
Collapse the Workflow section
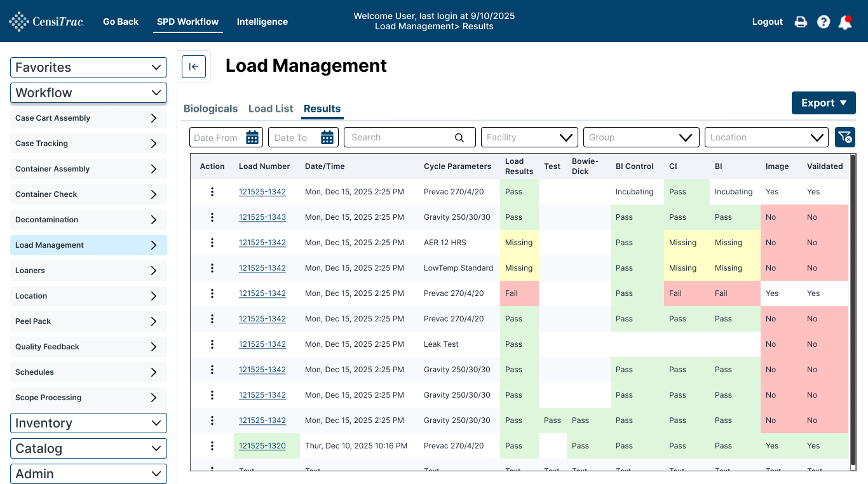pyautogui.click(x=88, y=93)
